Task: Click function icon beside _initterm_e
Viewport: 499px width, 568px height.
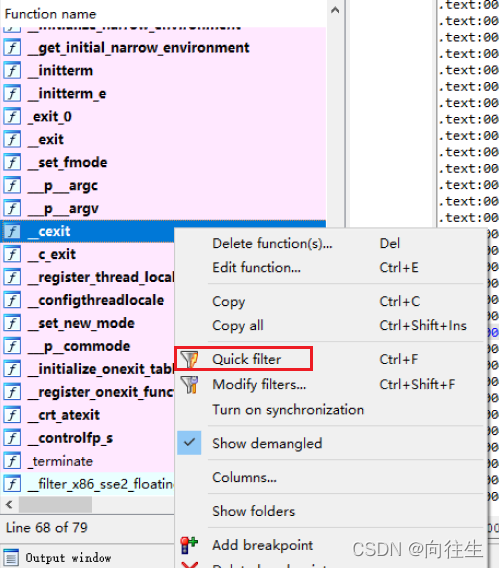Action: click(12, 93)
